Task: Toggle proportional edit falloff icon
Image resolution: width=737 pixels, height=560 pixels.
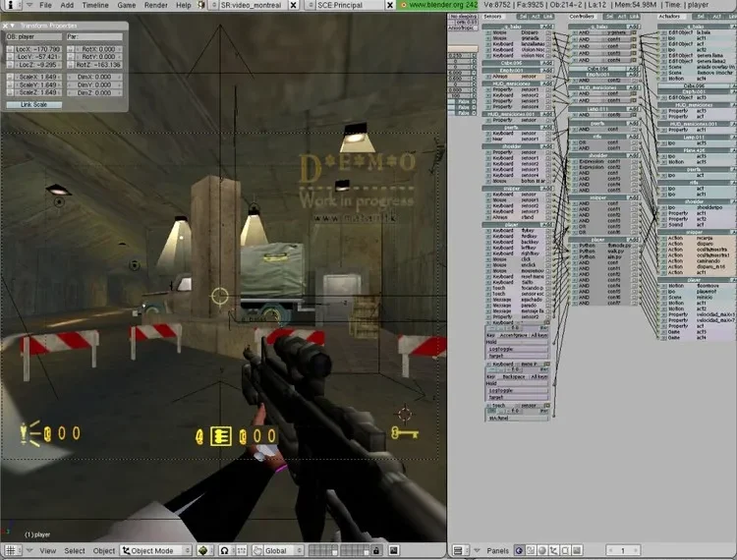Action: click(x=225, y=551)
